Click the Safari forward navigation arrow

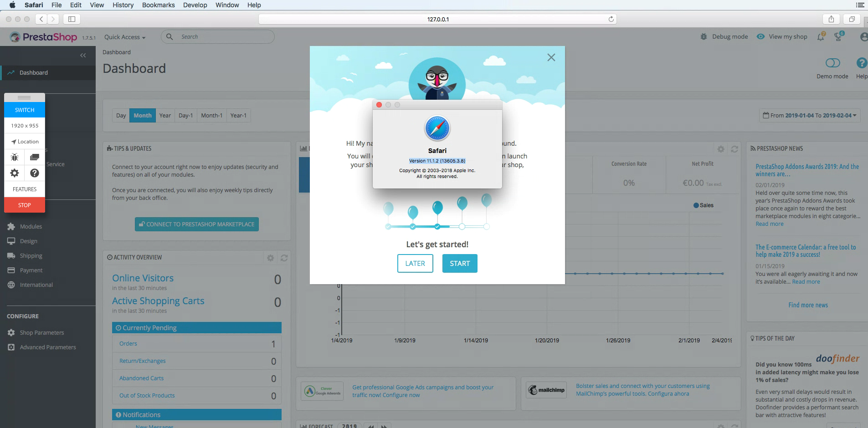(53, 19)
